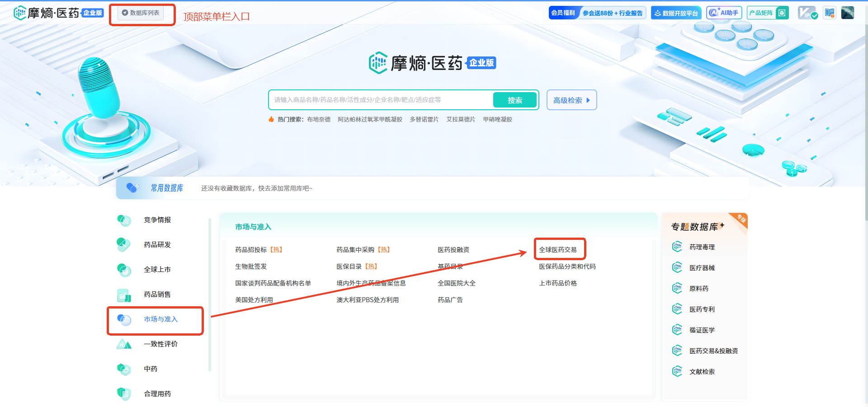The width and height of the screenshot is (868, 407).
Task: Select hot search term 布地奈德
Action: click(x=319, y=119)
